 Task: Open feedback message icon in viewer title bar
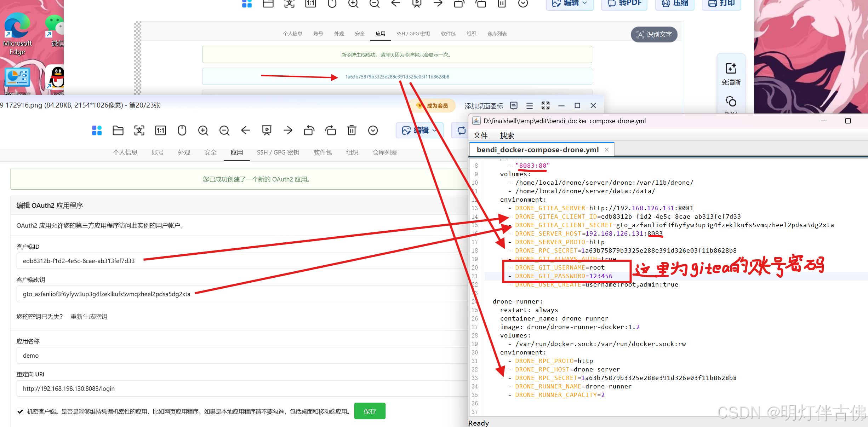coord(514,105)
